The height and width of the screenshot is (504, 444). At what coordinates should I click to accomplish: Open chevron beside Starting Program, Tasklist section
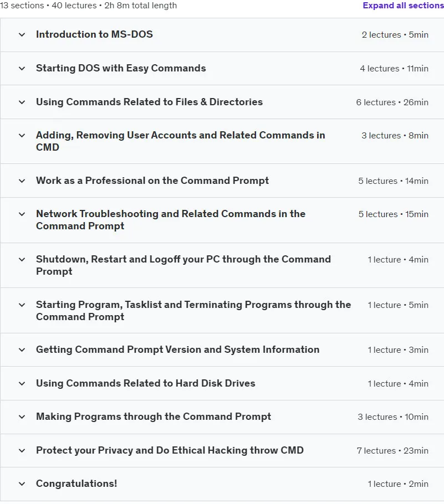point(22,305)
